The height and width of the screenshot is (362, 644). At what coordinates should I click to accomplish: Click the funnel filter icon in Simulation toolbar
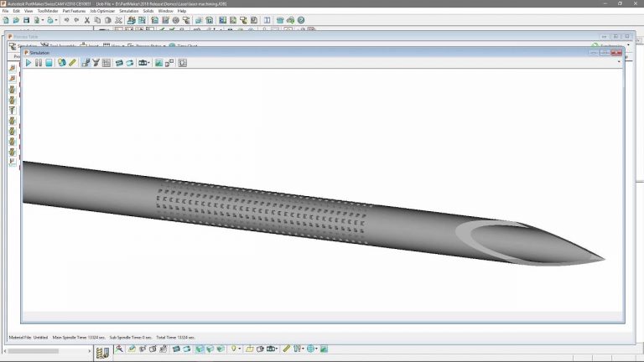[96, 63]
